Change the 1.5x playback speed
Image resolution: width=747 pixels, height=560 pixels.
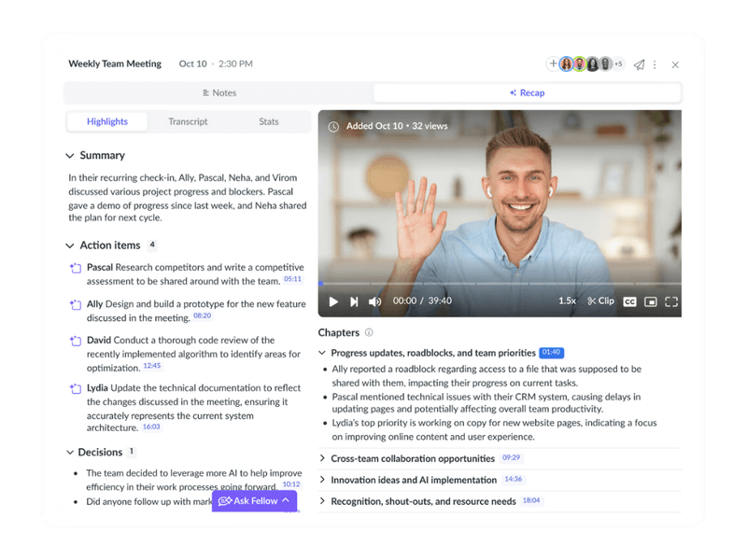[567, 301]
